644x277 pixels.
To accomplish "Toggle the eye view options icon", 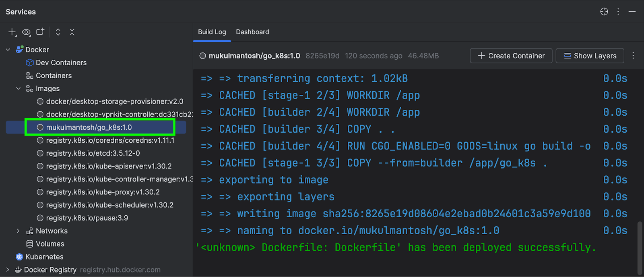I will pos(26,32).
